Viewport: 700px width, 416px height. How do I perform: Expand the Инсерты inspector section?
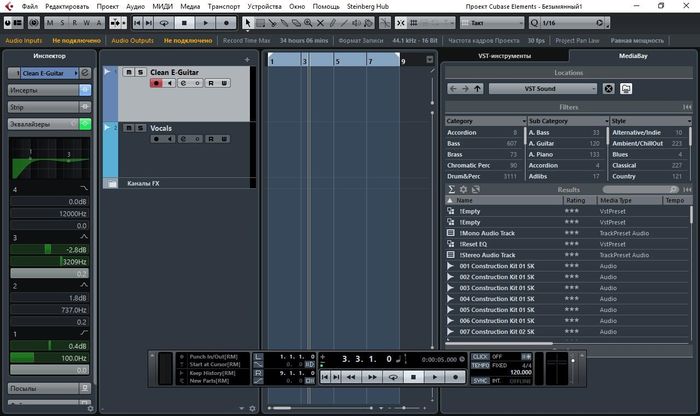[x=43, y=90]
